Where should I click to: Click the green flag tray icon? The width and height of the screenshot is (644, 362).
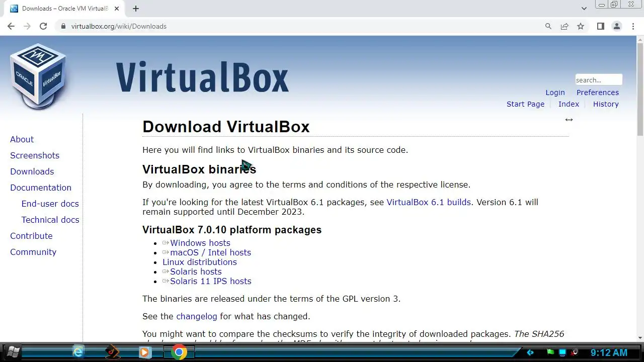[551, 352]
